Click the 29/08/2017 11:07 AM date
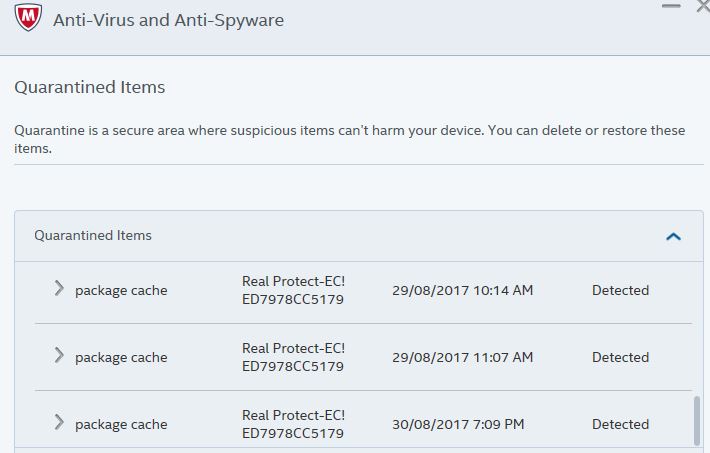Image resolution: width=710 pixels, height=453 pixels. 462,358
